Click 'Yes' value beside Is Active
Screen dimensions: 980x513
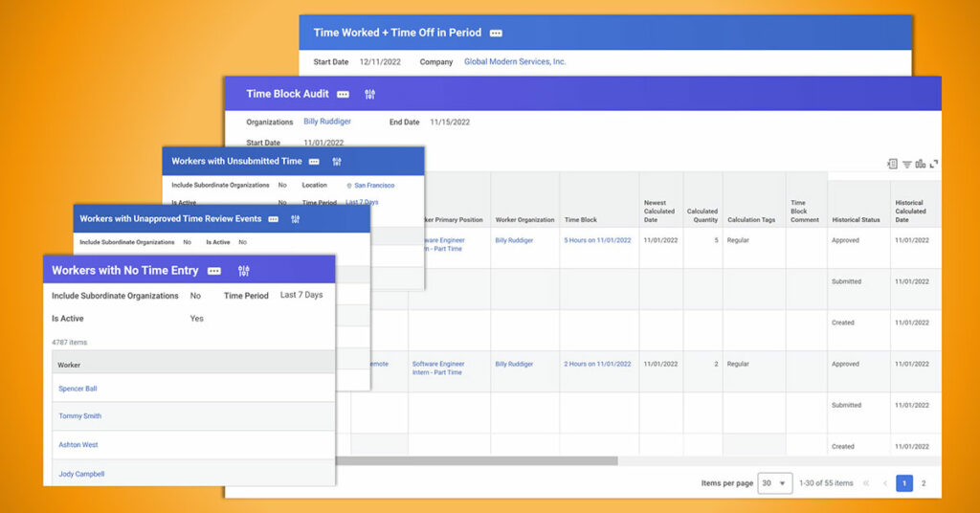click(x=197, y=319)
